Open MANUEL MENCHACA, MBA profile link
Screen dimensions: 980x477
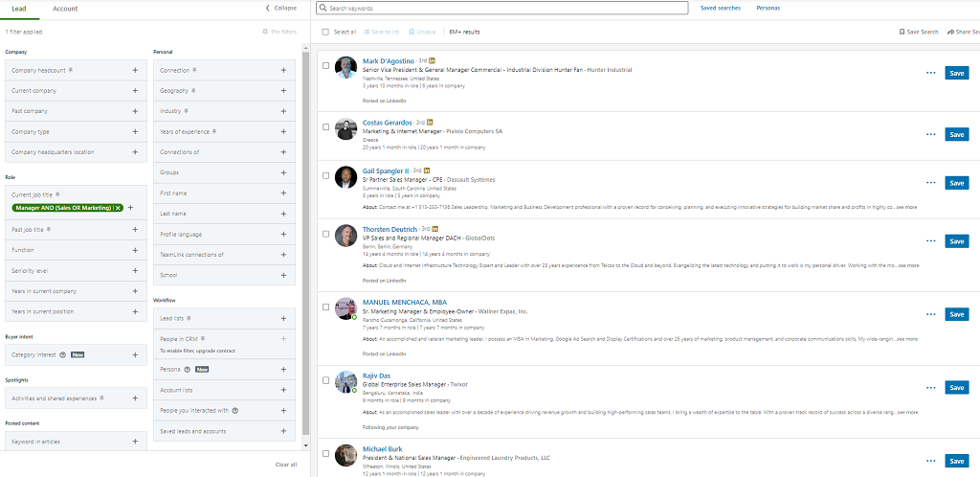tap(405, 302)
